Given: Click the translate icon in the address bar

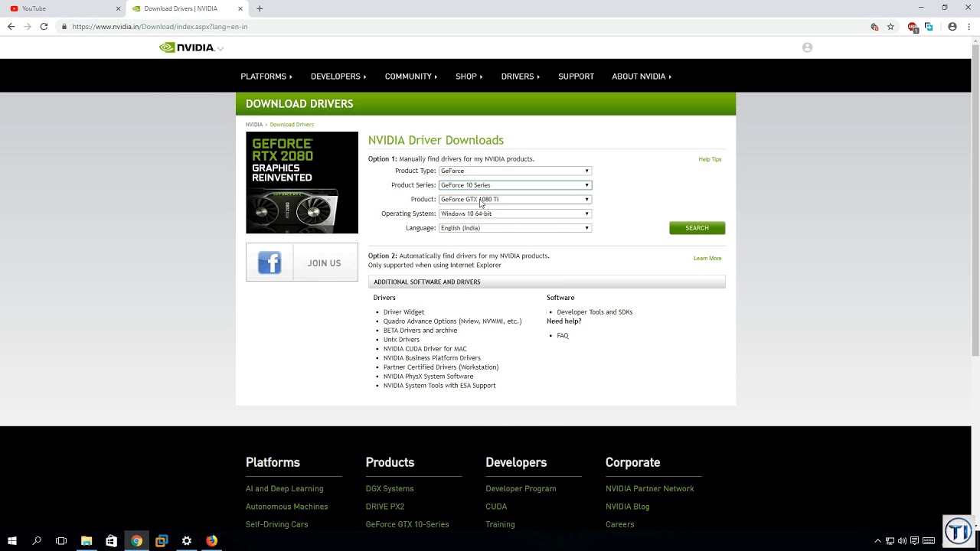Looking at the screenshot, I should (874, 27).
